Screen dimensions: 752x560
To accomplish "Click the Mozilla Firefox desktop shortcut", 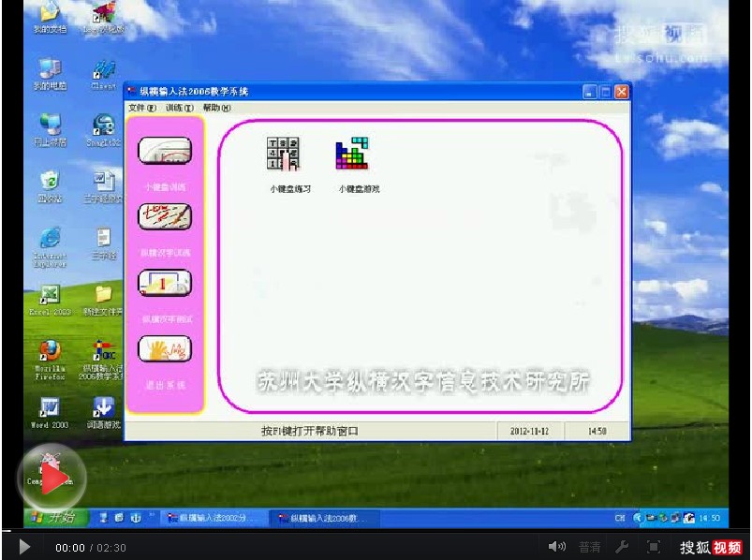I will tap(50, 360).
